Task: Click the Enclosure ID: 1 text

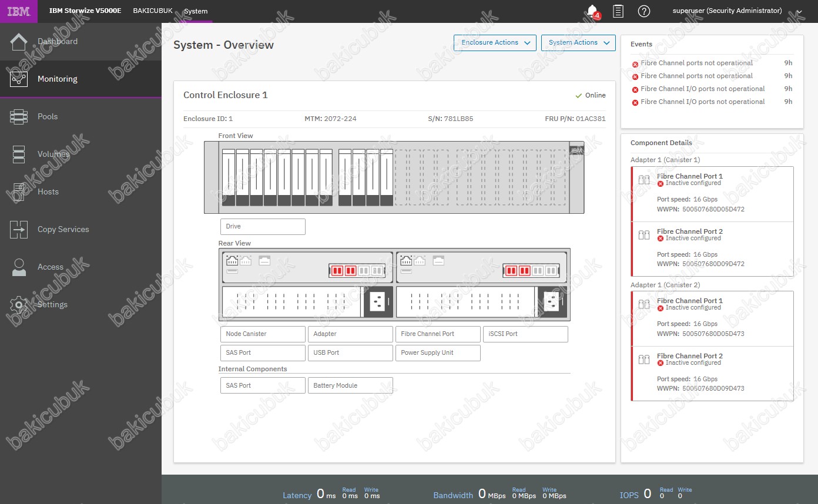Action: (x=208, y=119)
